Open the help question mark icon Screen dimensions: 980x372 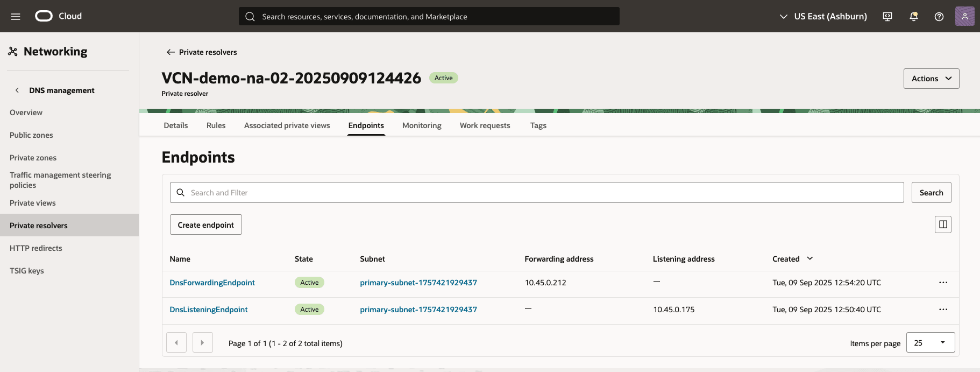(x=939, y=16)
